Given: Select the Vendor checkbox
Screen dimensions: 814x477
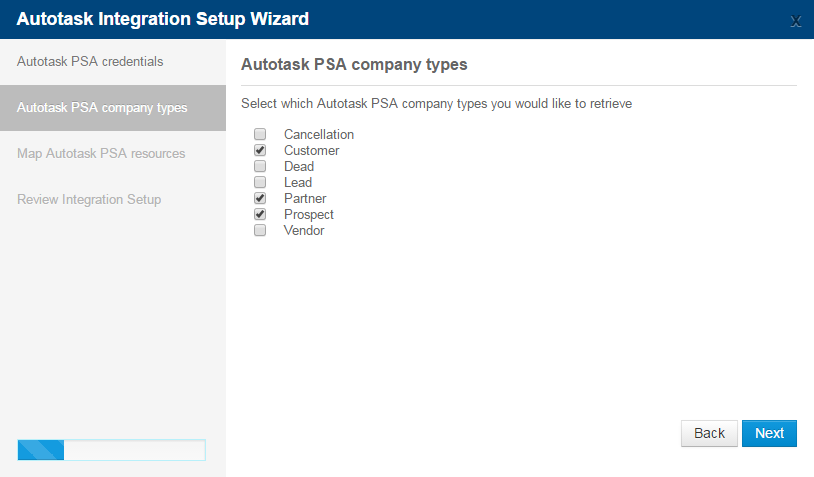Looking at the screenshot, I should (x=260, y=230).
